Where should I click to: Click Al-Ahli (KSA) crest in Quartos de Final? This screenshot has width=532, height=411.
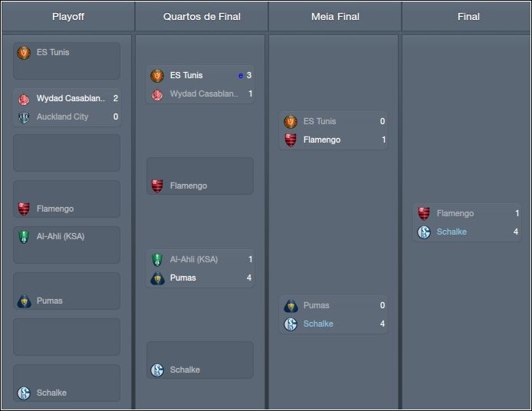(x=157, y=260)
